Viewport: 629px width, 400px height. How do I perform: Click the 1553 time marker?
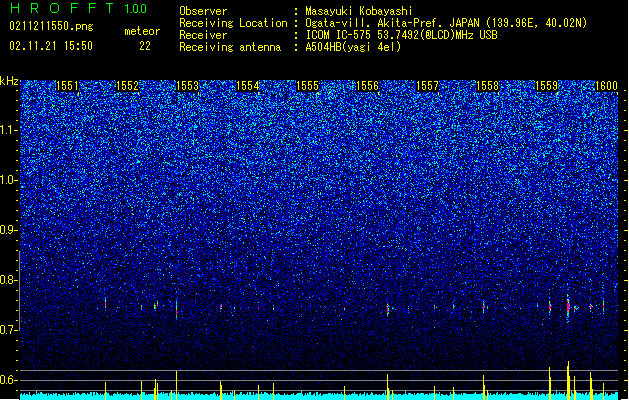click(187, 86)
